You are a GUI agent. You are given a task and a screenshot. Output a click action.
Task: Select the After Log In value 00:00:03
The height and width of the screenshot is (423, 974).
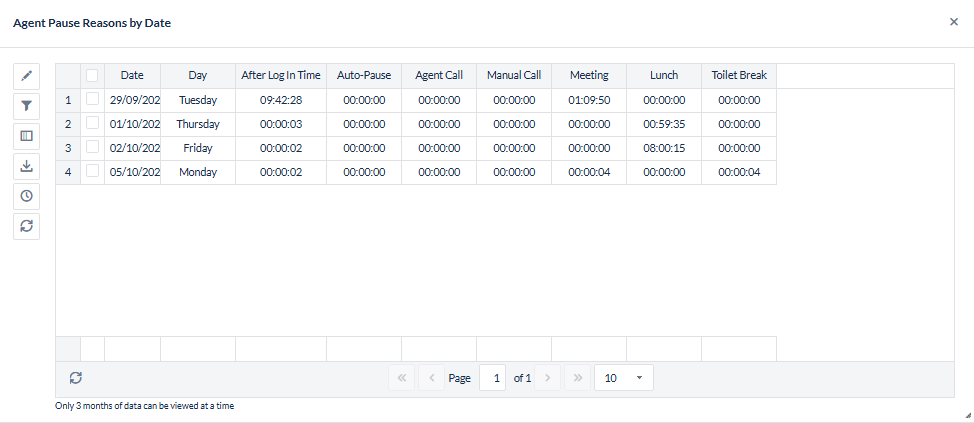click(x=281, y=124)
